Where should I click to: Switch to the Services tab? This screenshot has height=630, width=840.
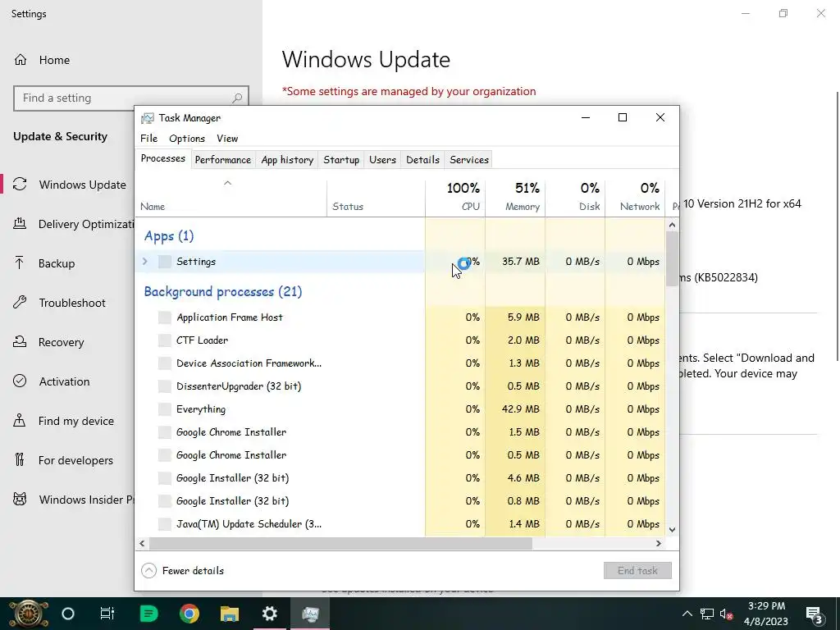tap(469, 160)
